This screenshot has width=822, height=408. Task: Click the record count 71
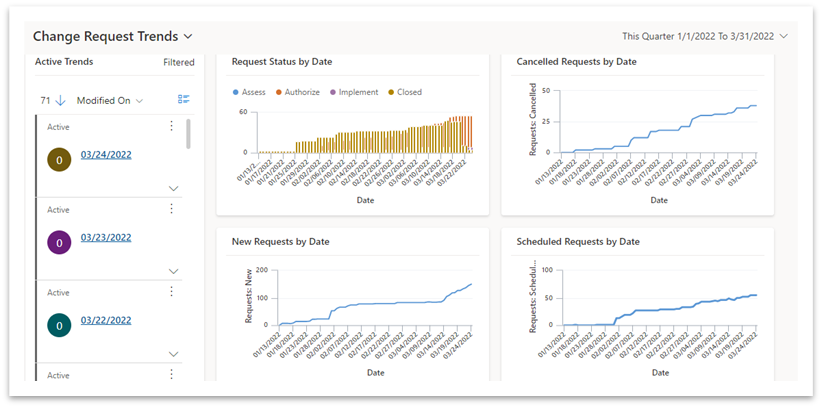pyautogui.click(x=45, y=101)
